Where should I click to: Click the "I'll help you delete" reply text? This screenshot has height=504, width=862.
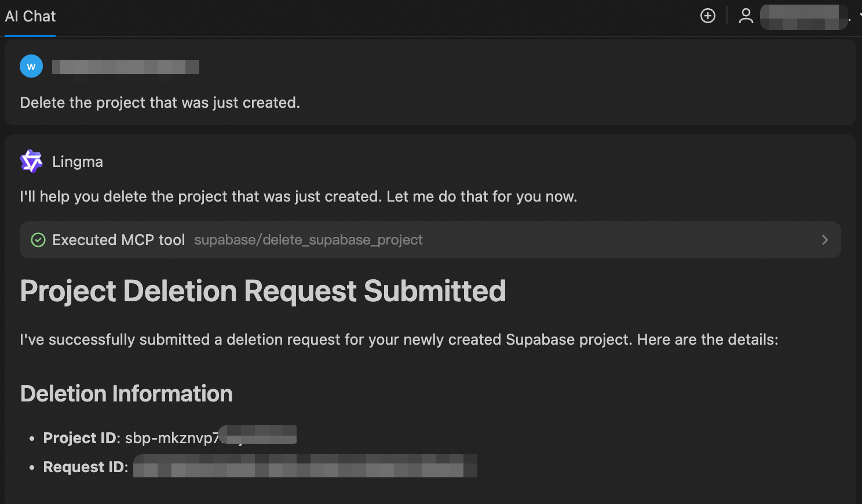pos(298,196)
